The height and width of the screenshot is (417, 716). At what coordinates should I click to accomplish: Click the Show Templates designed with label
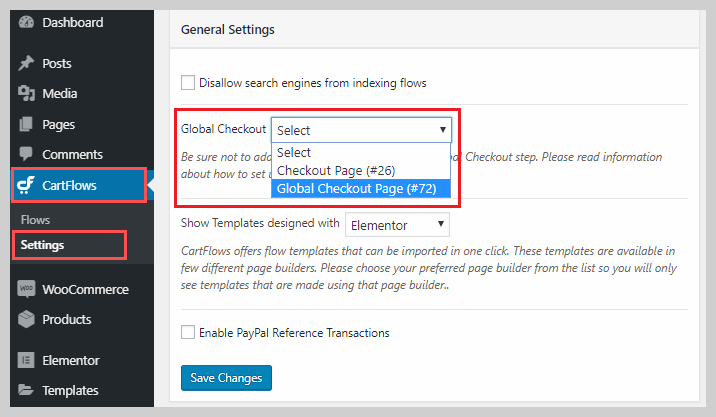260,223
